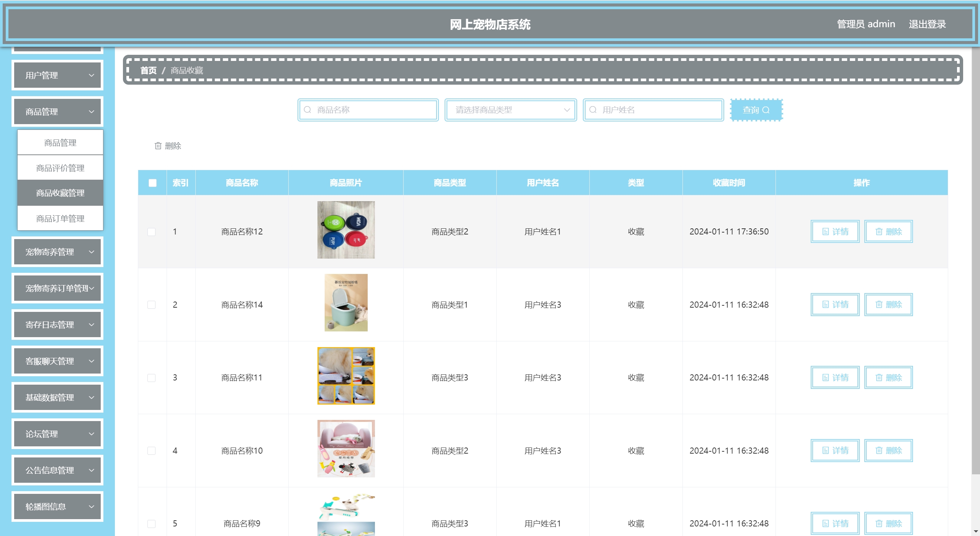Screen dimensions: 980x536
Task: Click trash 删除 icon for 商品名称11 row
Action: (879, 377)
